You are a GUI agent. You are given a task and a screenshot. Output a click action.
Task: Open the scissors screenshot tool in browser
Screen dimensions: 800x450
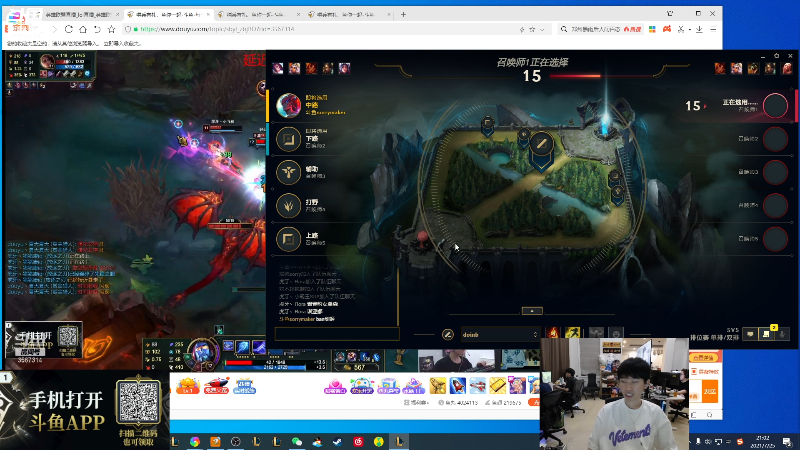(x=681, y=30)
